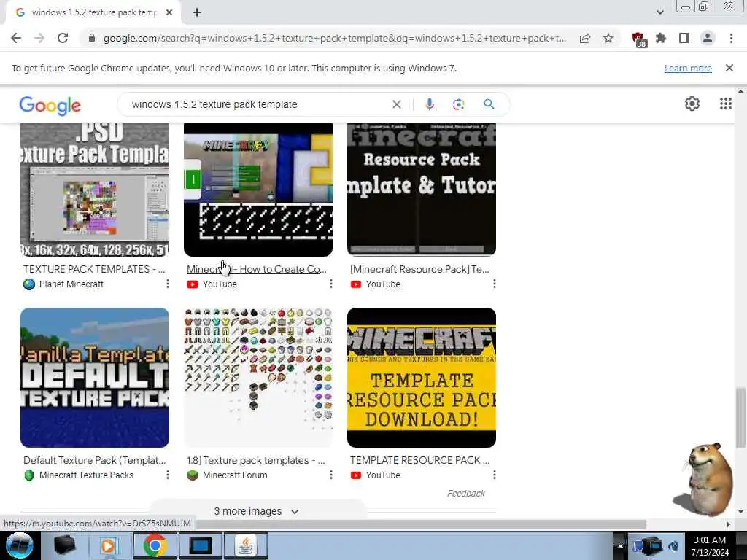Screen dimensions: 747x560
Task: Click inside the Google search box
Action: 258,104
